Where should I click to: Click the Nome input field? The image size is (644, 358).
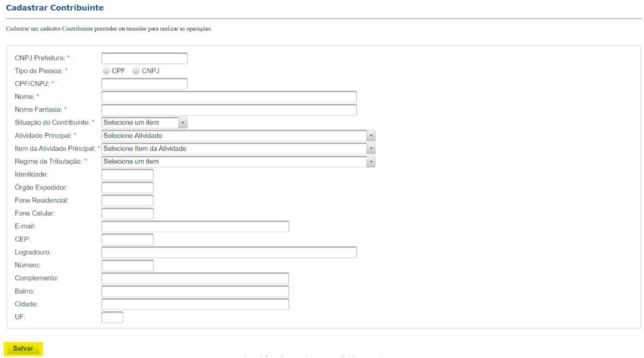pyautogui.click(x=229, y=97)
